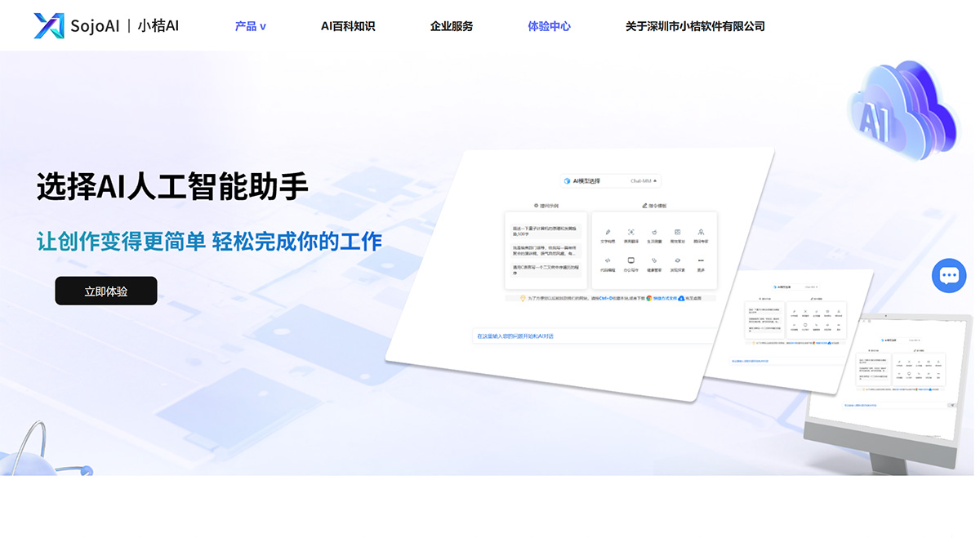980x538 pixels.
Task: Expand the 产品 dropdown menu
Action: [x=249, y=25]
